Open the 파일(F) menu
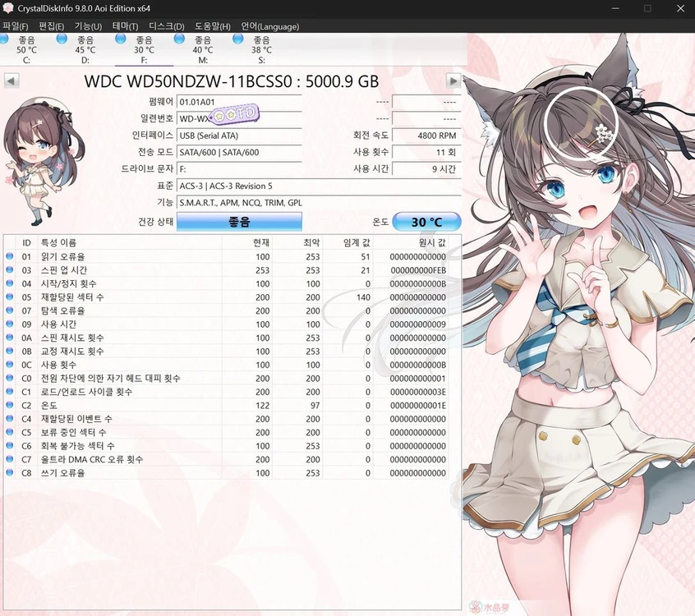695x616 pixels. [15, 26]
